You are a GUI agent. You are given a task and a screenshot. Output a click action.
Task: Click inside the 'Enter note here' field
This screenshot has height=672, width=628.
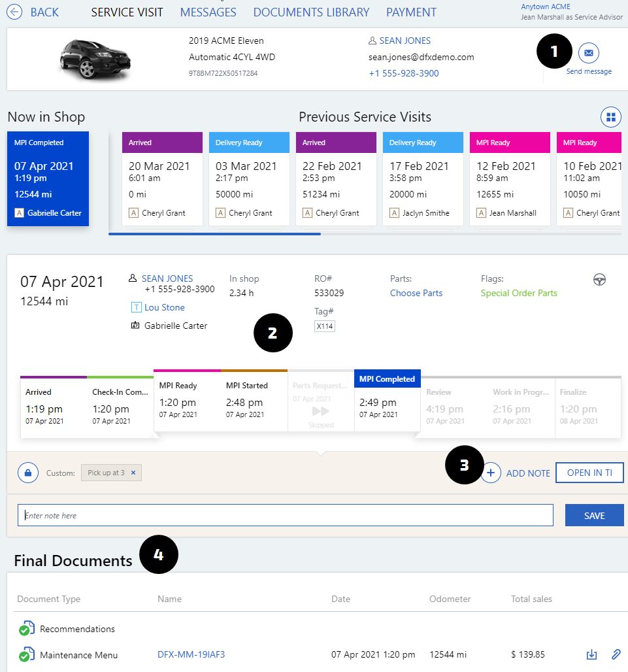click(x=285, y=515)
